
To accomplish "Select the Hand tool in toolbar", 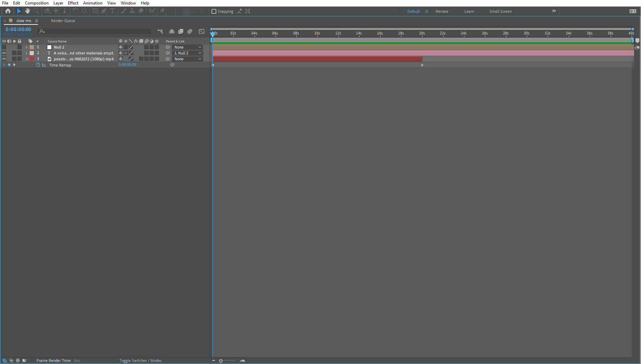I will pos(28,11).
